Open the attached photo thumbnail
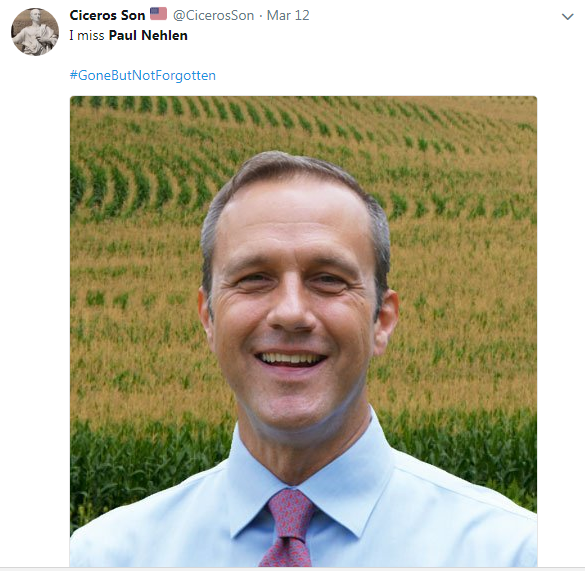Screen dimensions: 585x571 click(x=303, y=331)
